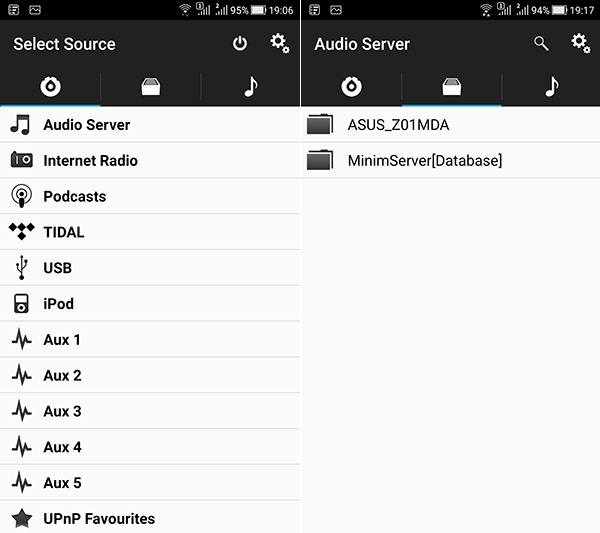Select the Aux 3 input
Image resolution: width=600 pixels, height=533 pixels.
(x=150, y=411)
